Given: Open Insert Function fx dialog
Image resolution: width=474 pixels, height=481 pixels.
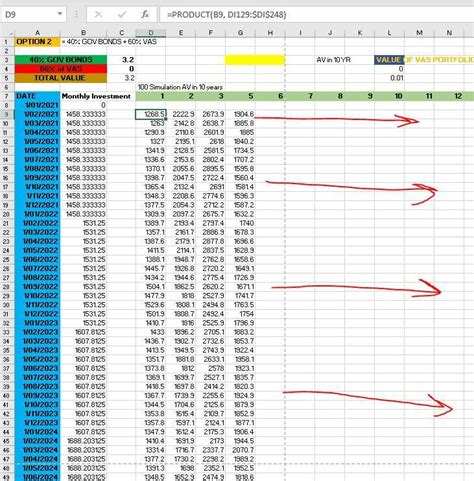Looking at the screenshot, I should click(x=145, y=15).
